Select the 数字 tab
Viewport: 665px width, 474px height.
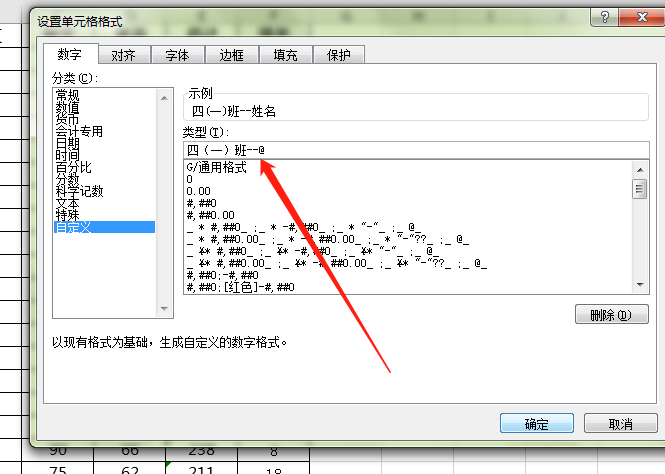click(70, 54)
